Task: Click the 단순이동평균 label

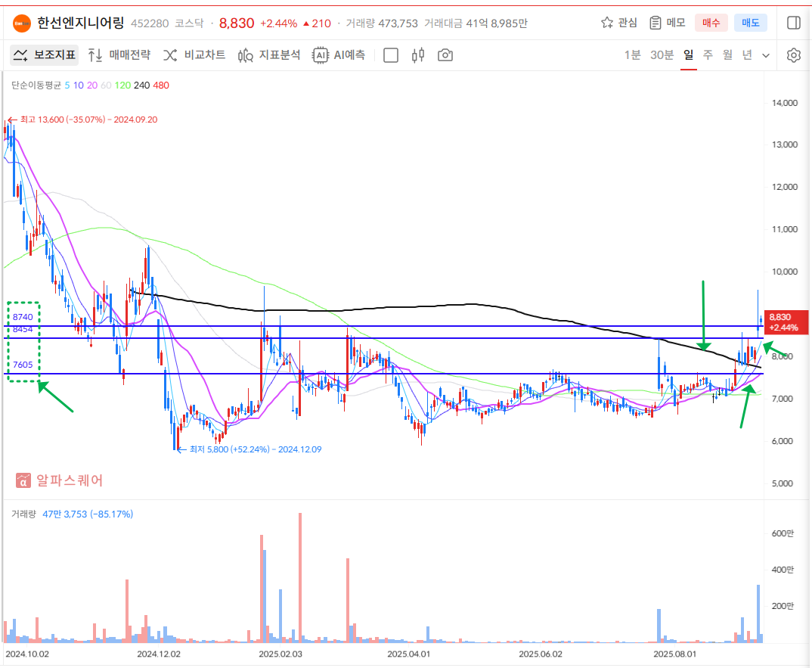Action: coord(36,85)
